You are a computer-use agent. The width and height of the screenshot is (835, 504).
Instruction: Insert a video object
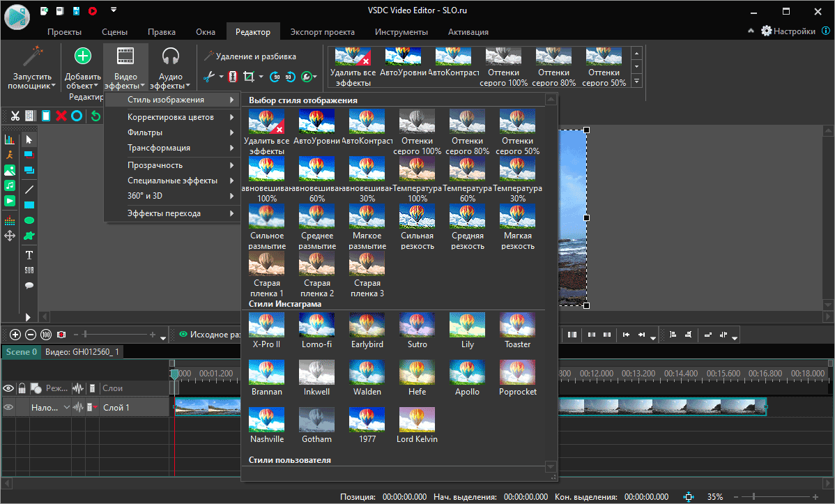click(10, 201)
